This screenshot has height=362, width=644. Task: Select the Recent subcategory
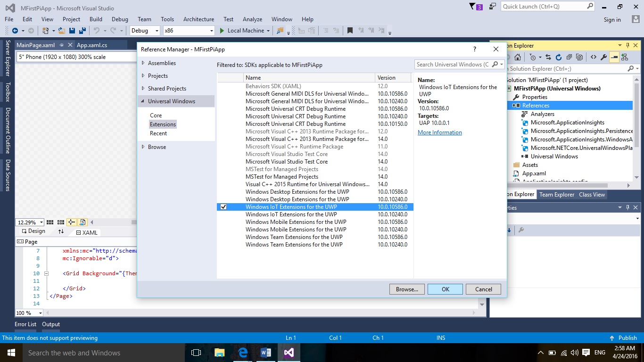tap(158, 133)
